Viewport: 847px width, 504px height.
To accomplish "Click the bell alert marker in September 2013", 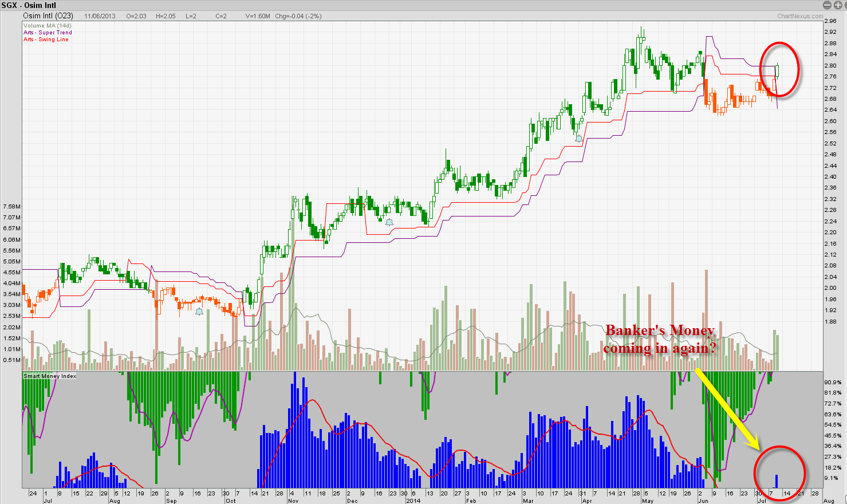I will pos(199,312).
